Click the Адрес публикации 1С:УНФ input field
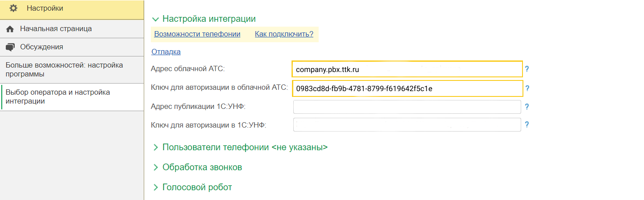Viewport: 644px width, 200px height. (407, 107)
